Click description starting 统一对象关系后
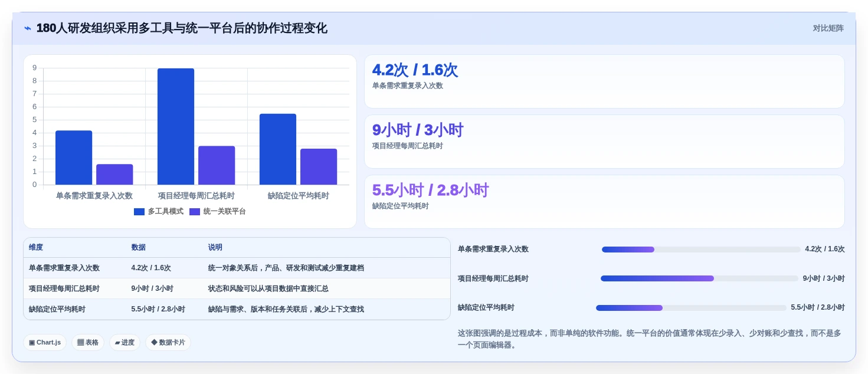This screenshot has width=868, height=374. (x=286, y=268)
